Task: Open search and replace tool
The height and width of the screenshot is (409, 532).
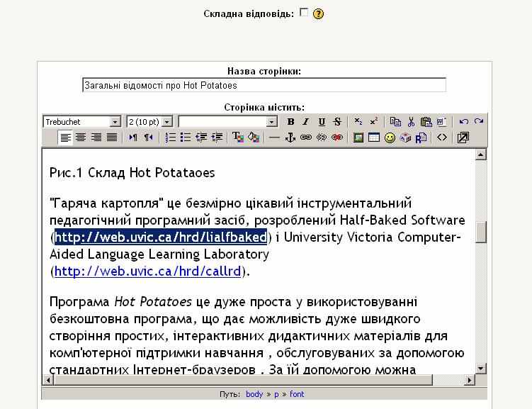Action: 421,138
